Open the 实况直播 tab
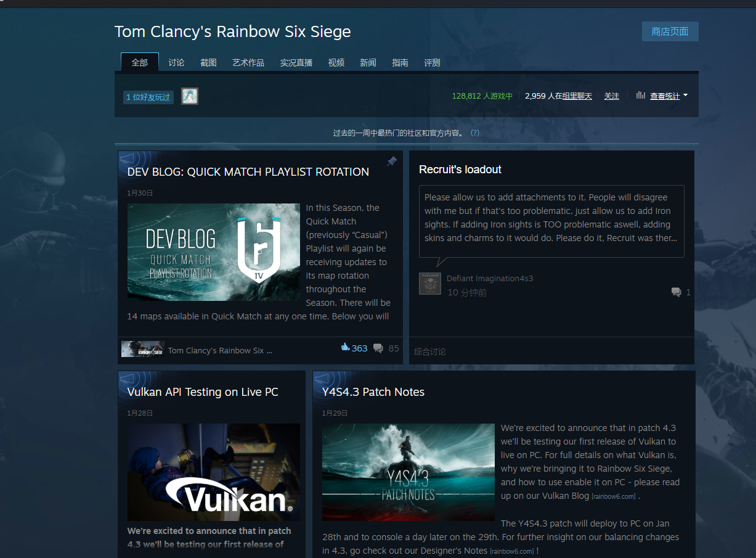The width and height of the screenshot is (756, 558). tap(296, 62)
